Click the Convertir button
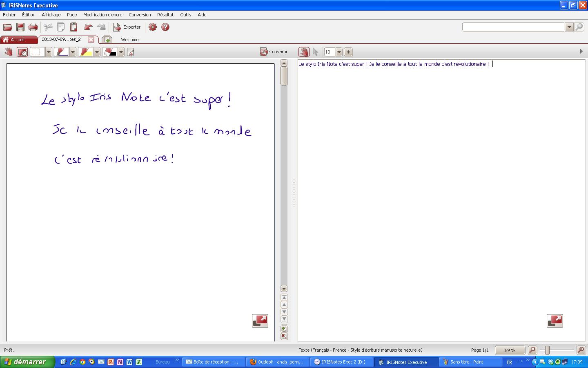This screenshot has height=368, width=588. pyautogui.click(x=274, y=52)
